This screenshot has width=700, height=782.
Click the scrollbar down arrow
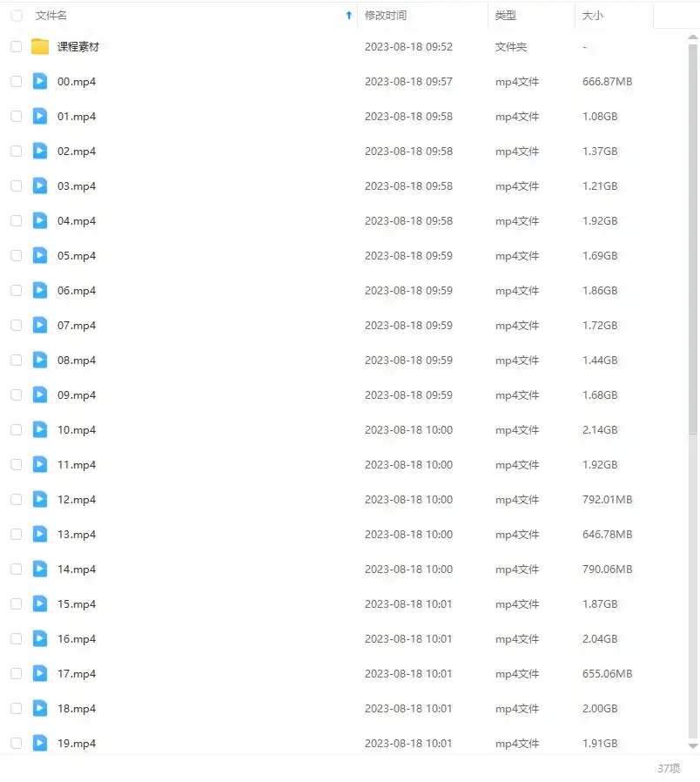pyautogui.click(x=693, y=746)
